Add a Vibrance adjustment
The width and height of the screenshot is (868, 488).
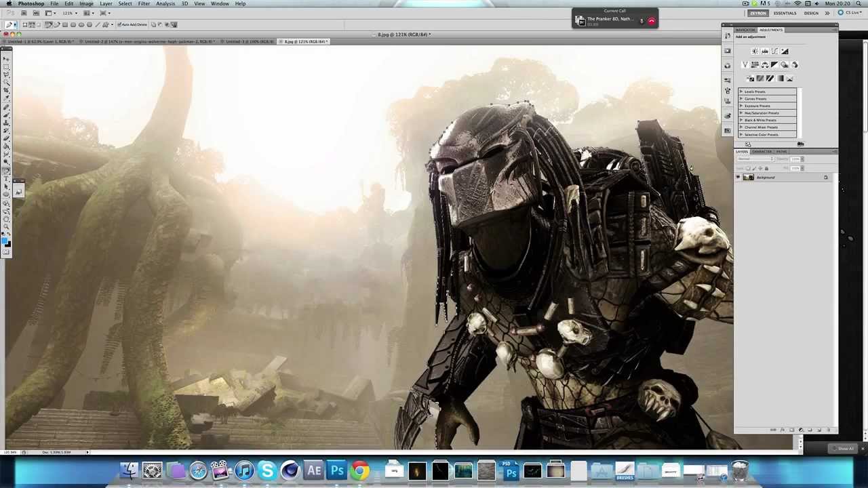745,65
